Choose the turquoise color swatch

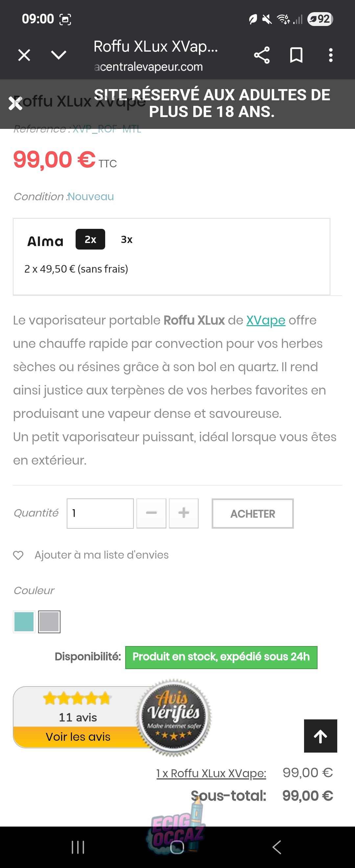coord(24,622)
